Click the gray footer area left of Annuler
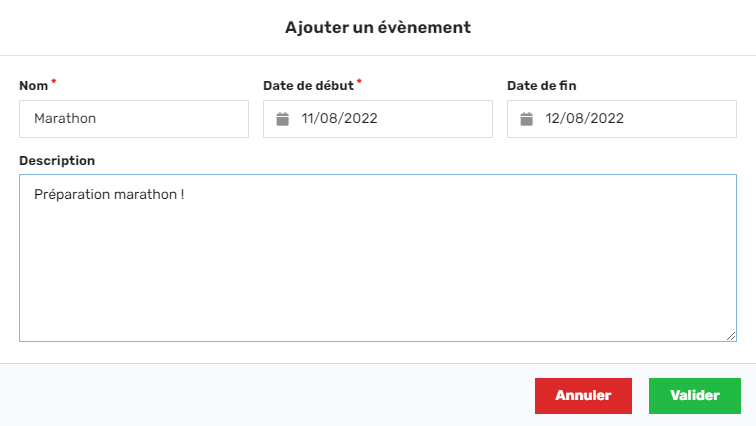The image size is (756, 426). 265,395
